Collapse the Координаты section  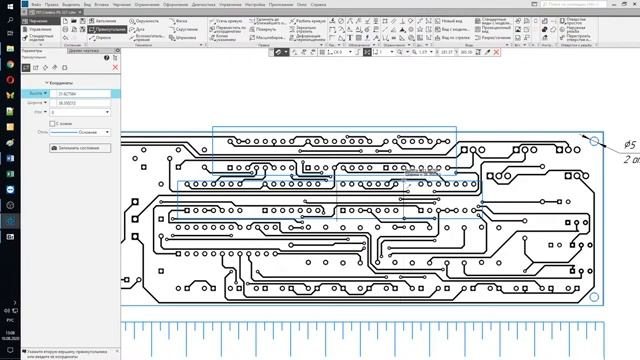(x=47, y=83)
